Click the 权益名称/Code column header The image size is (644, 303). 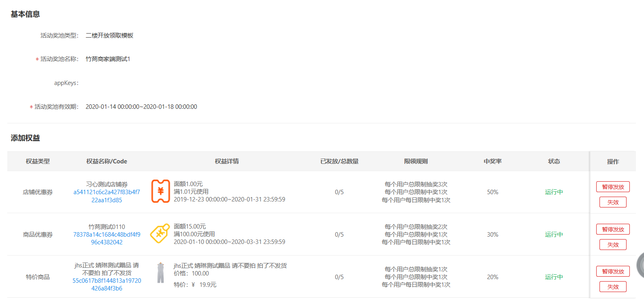pos(107,161)
